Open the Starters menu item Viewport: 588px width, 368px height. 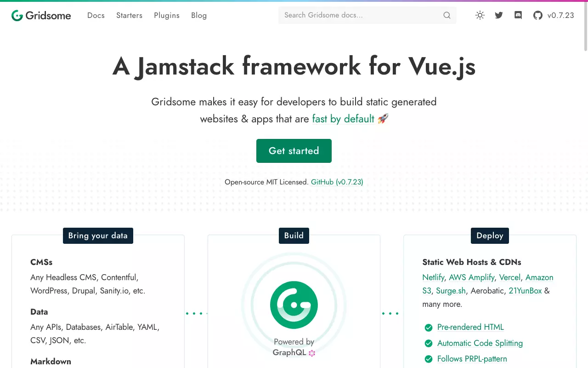coord(129,15)
